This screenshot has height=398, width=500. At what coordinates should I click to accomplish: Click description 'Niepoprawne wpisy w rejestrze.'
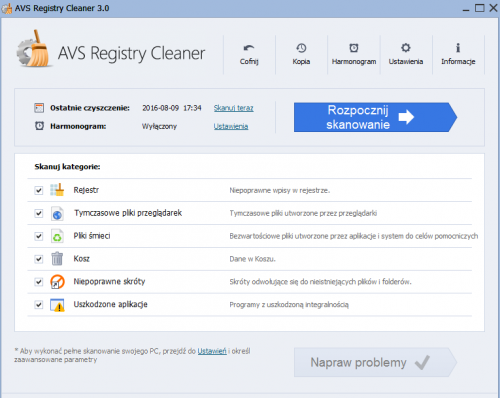280,190
